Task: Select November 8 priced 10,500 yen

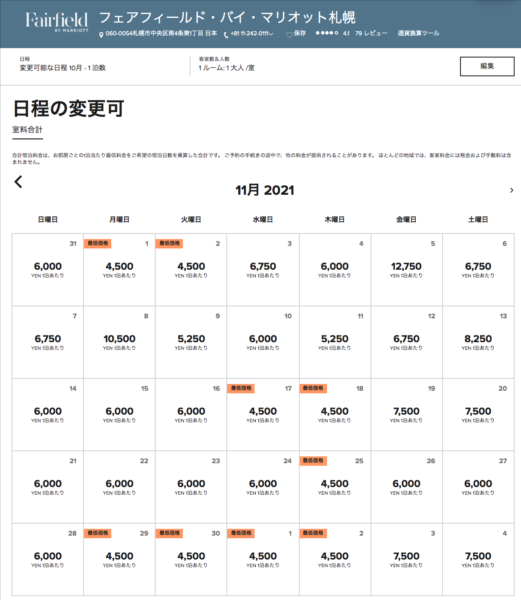Action: pyautogui.click(x=119, y=342)
